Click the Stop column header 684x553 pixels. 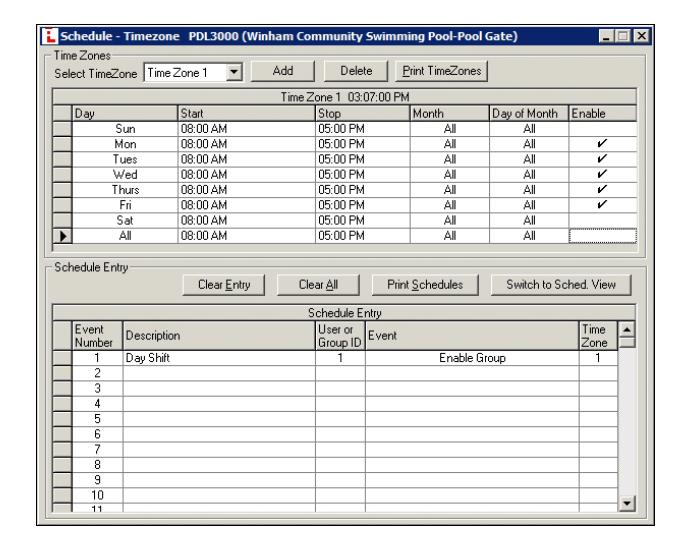click(363, 113)
